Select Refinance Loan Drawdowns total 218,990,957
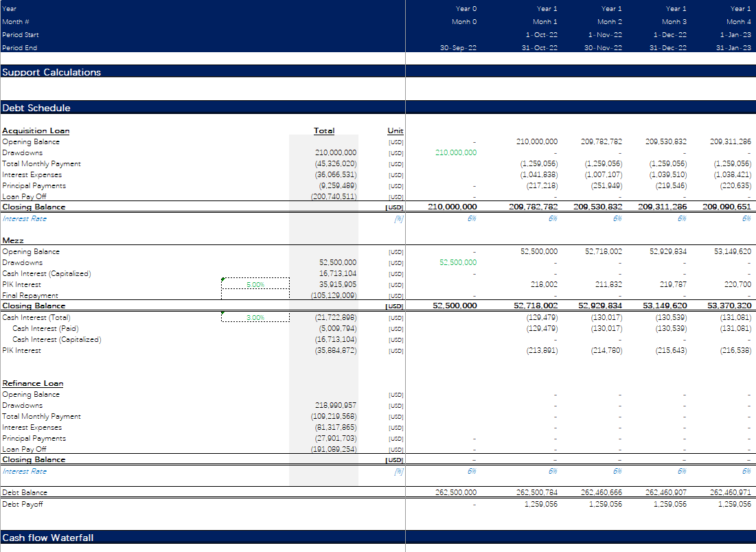The image size is (756, 552). coord(335,405)
